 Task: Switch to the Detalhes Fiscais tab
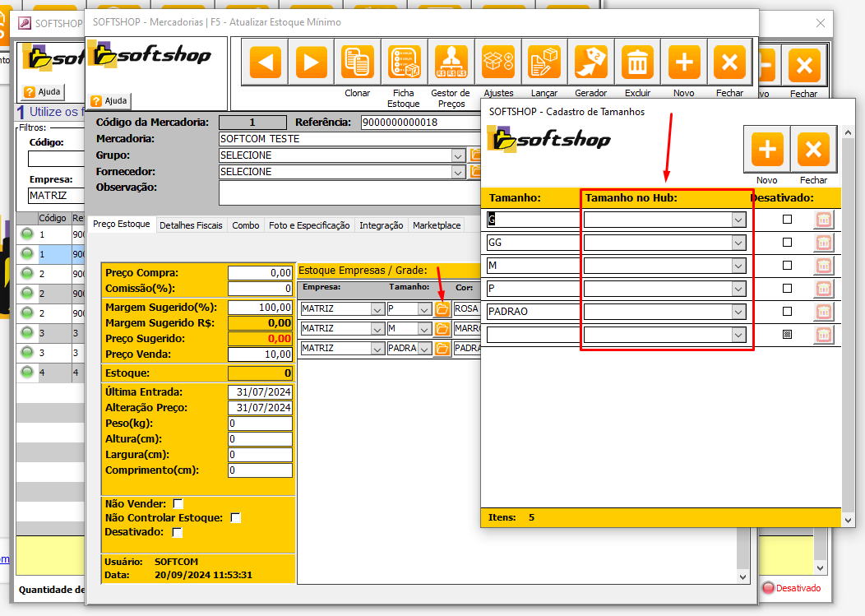pos(191,225)
